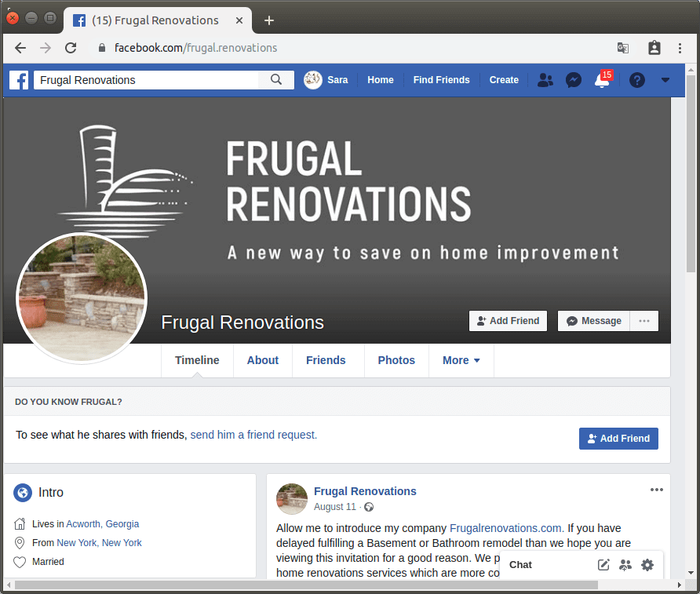Click the blue Add Friend button

(618, 439)
